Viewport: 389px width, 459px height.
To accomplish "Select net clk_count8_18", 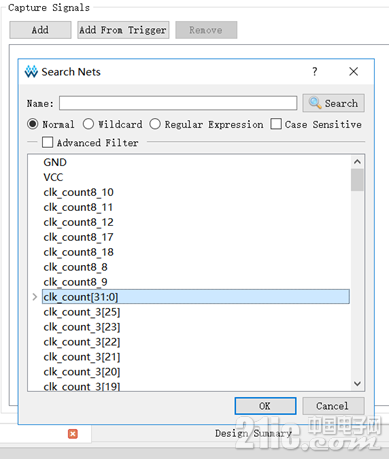I will tap(79, 252).
